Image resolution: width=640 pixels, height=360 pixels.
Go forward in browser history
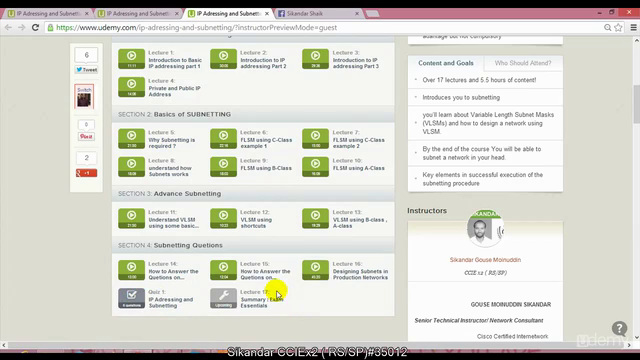coord(22,27)
